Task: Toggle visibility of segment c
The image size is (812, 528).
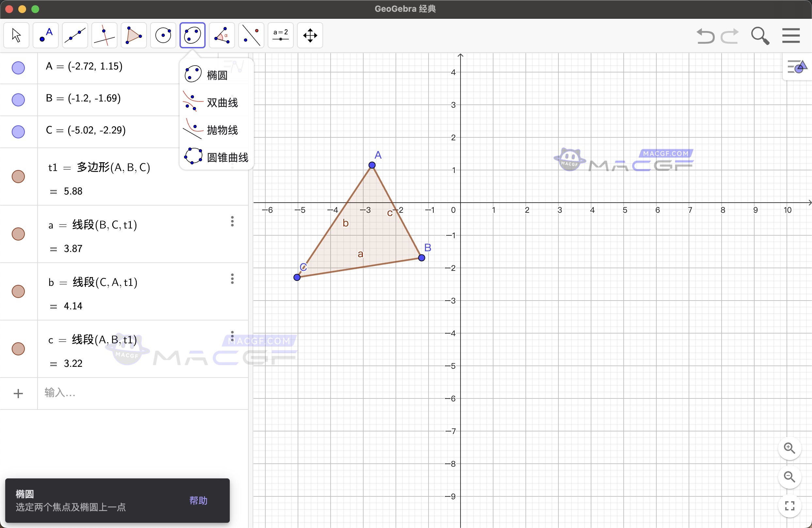Action: (18, 349)
